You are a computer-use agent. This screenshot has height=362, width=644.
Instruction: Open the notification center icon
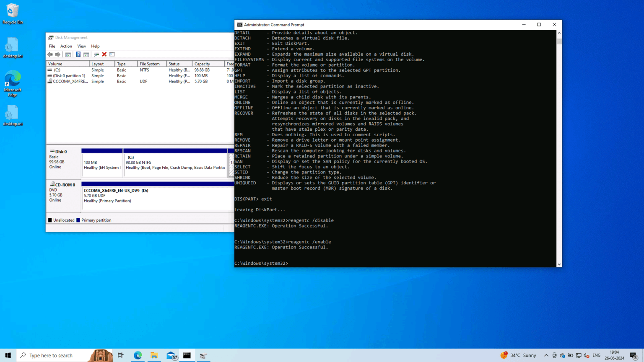[x=634, y=355]
